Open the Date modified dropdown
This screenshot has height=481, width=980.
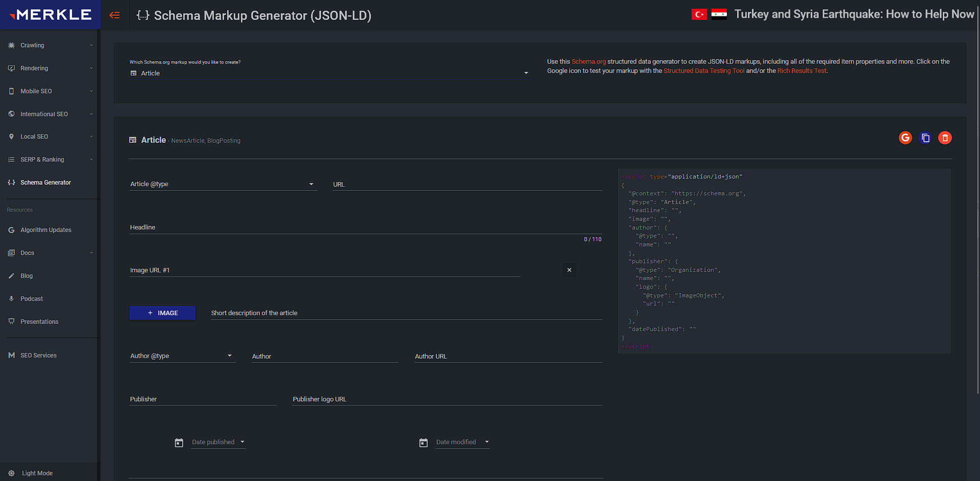pos(462,442)
